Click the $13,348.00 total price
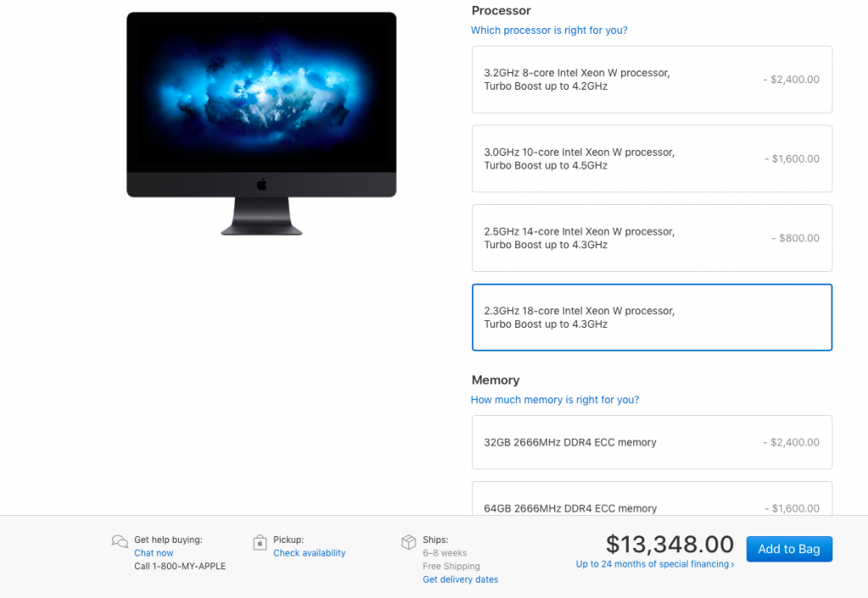Viewport: 868px width, 598px height. pyautogui.click(x=670, y=545)
